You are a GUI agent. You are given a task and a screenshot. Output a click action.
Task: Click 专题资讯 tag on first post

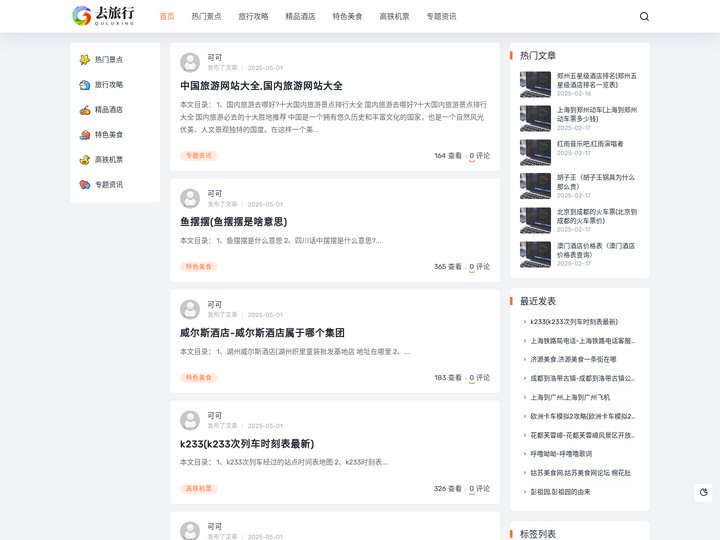[x=198, y=156]
